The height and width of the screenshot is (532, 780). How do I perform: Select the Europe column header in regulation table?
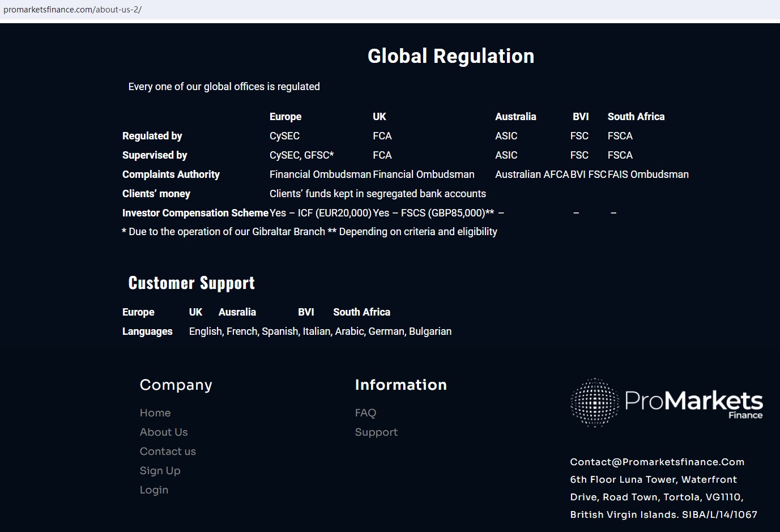[285, 117]
